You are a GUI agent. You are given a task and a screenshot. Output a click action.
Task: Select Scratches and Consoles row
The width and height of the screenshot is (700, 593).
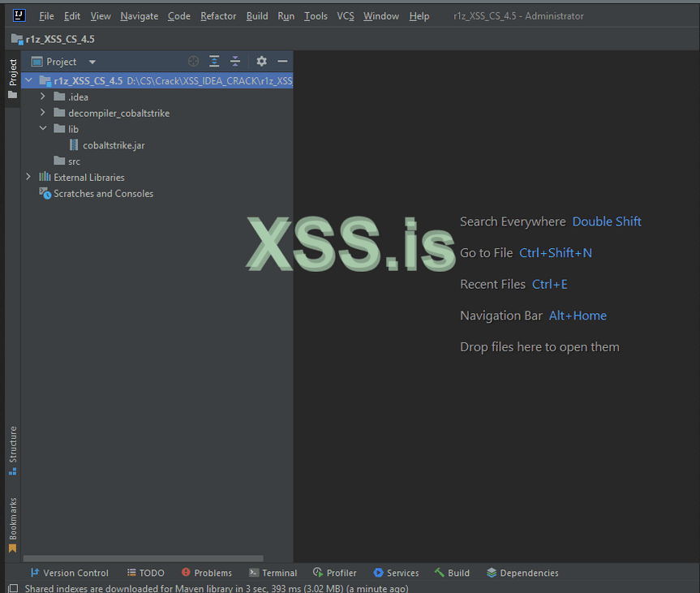click(157, 193)
